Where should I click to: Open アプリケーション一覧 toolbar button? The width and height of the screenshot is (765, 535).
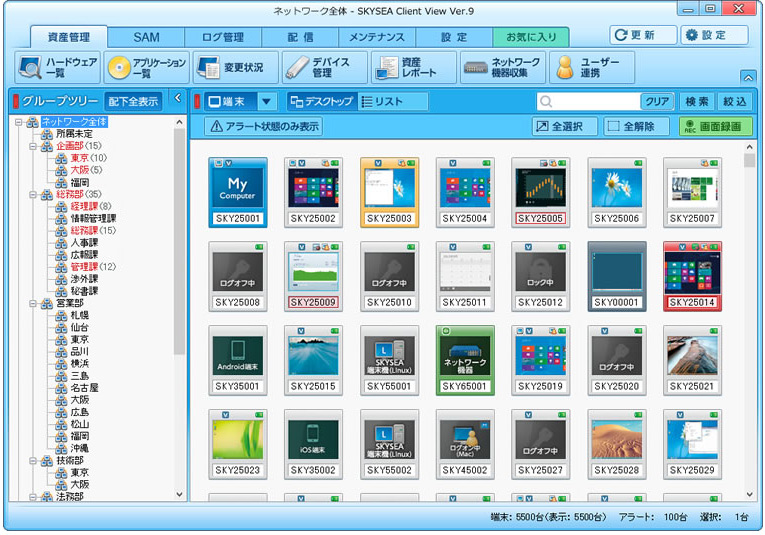147,67
